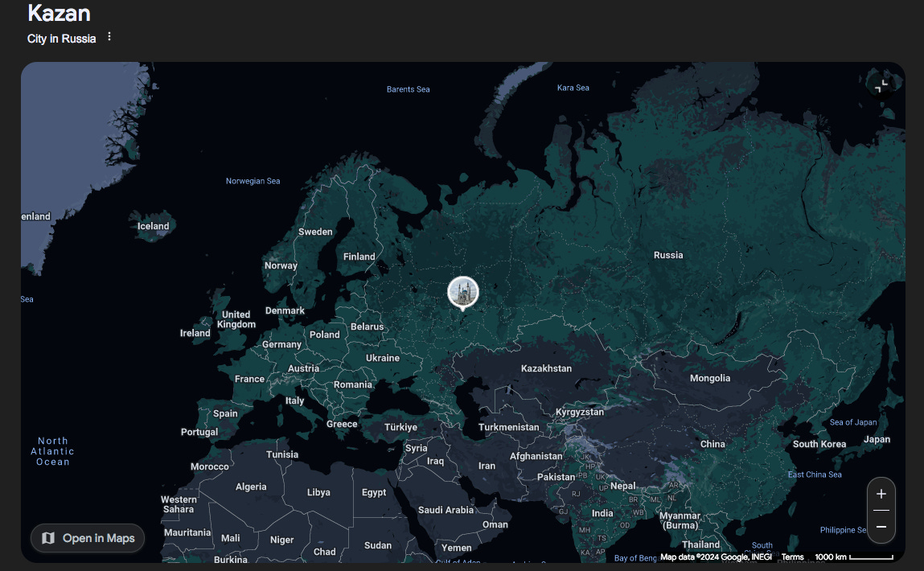Click the China country label

[713, 444]
